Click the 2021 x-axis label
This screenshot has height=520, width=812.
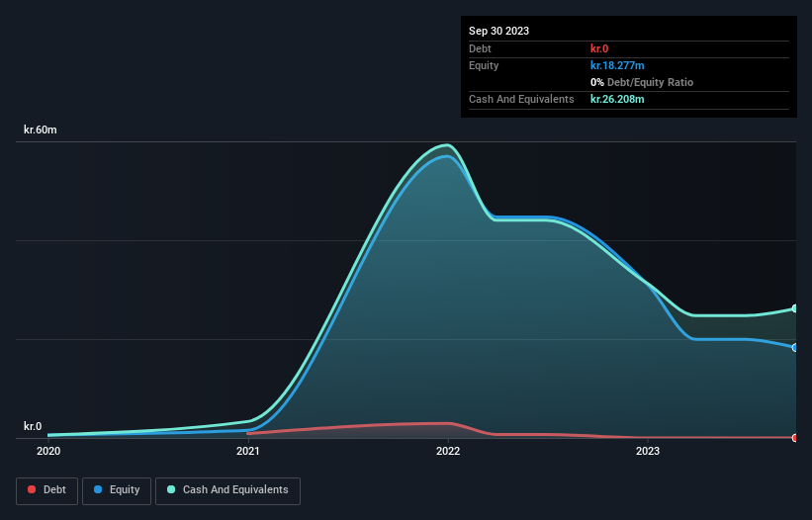coord(248,451)
